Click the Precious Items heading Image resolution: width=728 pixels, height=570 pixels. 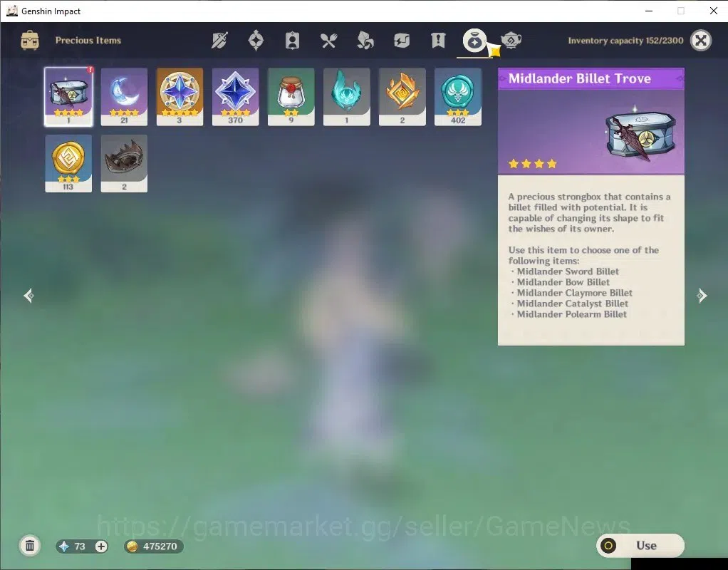pyautogui.click(x=88, y=41)
